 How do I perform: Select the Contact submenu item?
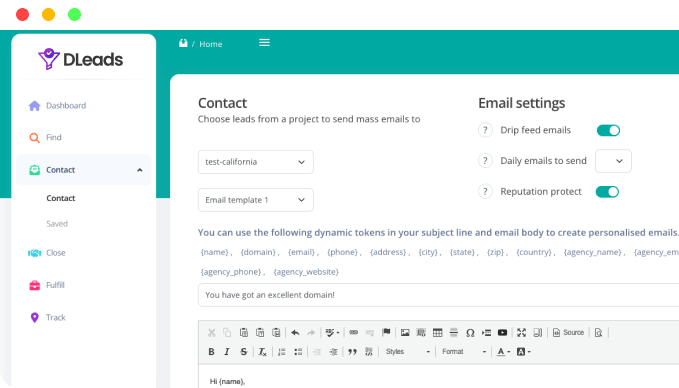(61, 198)
